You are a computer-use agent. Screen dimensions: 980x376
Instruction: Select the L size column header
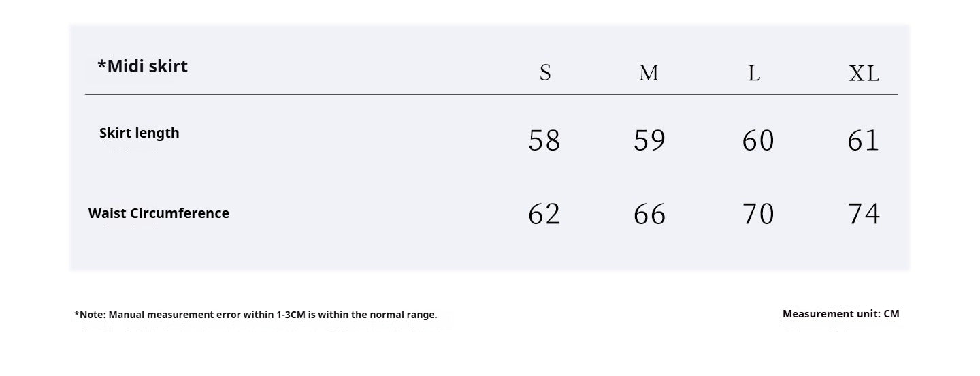click(x=754, y=73)
